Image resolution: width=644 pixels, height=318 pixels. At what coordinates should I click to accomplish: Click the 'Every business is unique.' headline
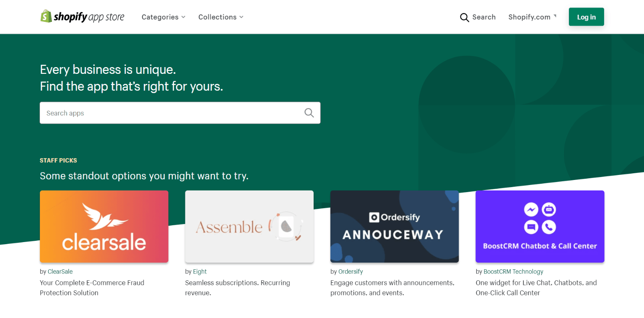coord(108,69)
